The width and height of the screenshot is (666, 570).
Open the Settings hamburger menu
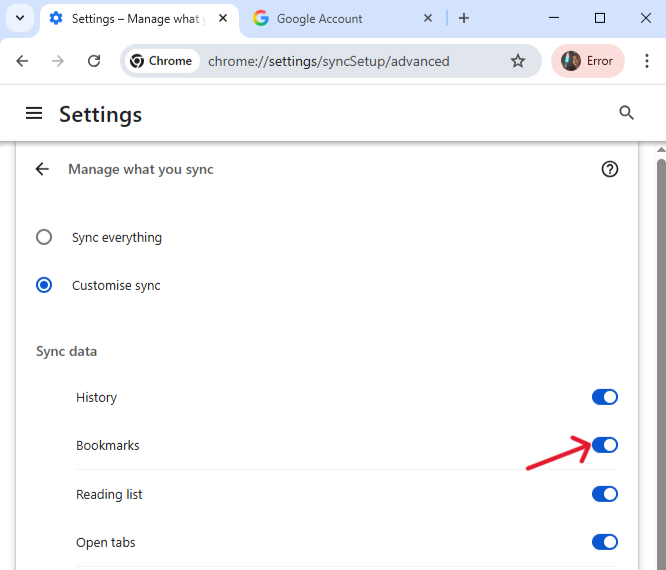click(34, 113)
